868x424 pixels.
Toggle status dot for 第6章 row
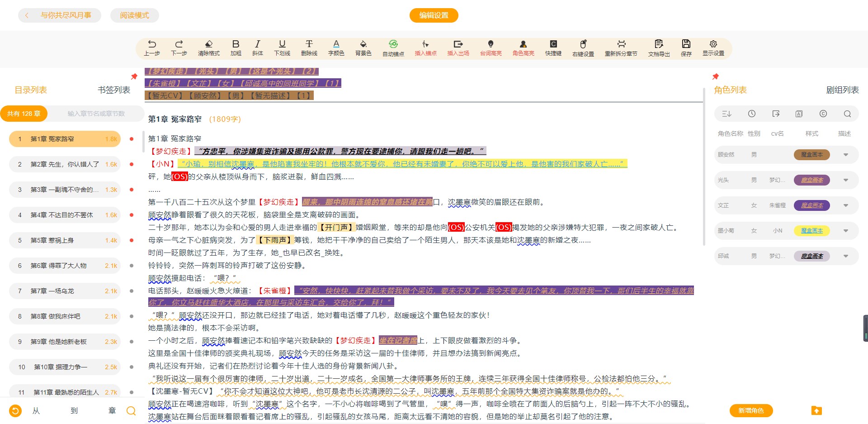[132, 266]
